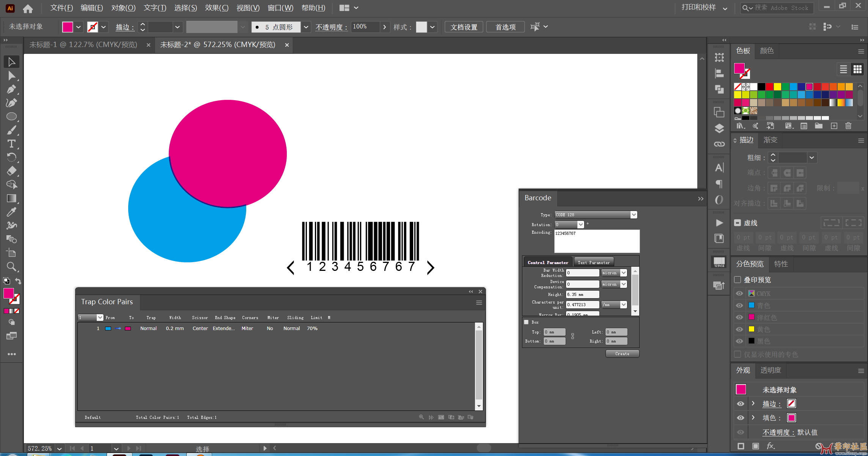Select the Ellipse tool
Image resolution: width=868 pixels, height=456 pixels.
pos(11,116)
